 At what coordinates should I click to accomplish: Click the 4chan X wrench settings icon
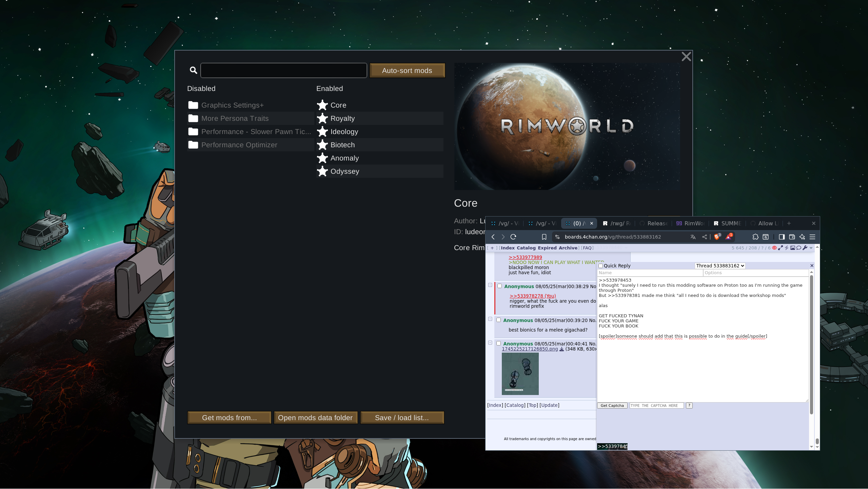click(x=805, y=248)
